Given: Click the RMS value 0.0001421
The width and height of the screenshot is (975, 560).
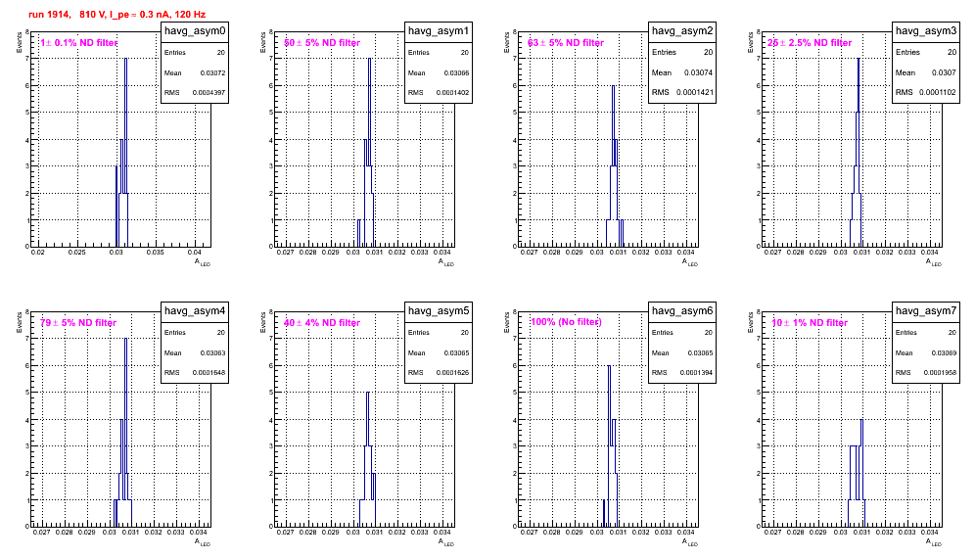Looking at the screenshot, I should 696,93.
